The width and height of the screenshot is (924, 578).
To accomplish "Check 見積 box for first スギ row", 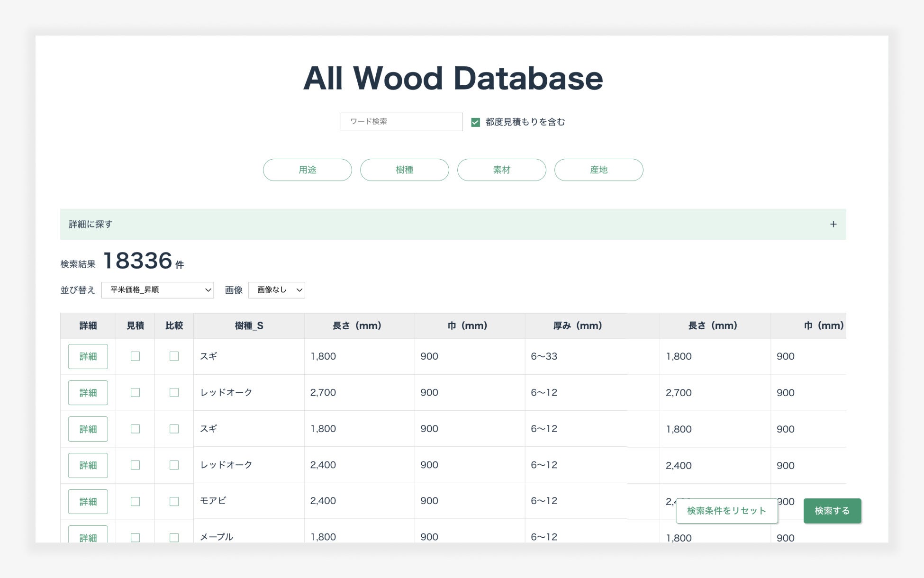I will pyautogui.click(x=135, y=356).
